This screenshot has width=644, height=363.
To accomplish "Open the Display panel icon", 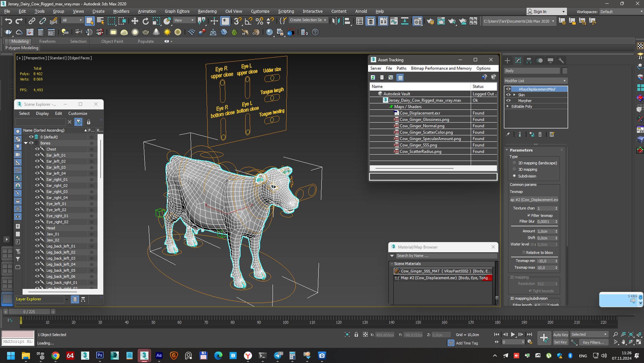I will tap(550, 61).
